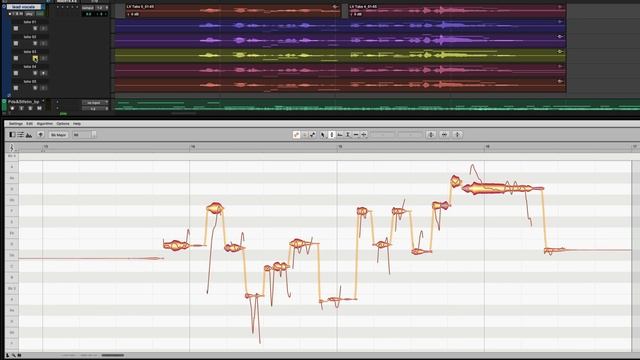This screenshot has width=640, height=360.
Task: Select the yellow take 03 waveform lane
Action: 340,55
